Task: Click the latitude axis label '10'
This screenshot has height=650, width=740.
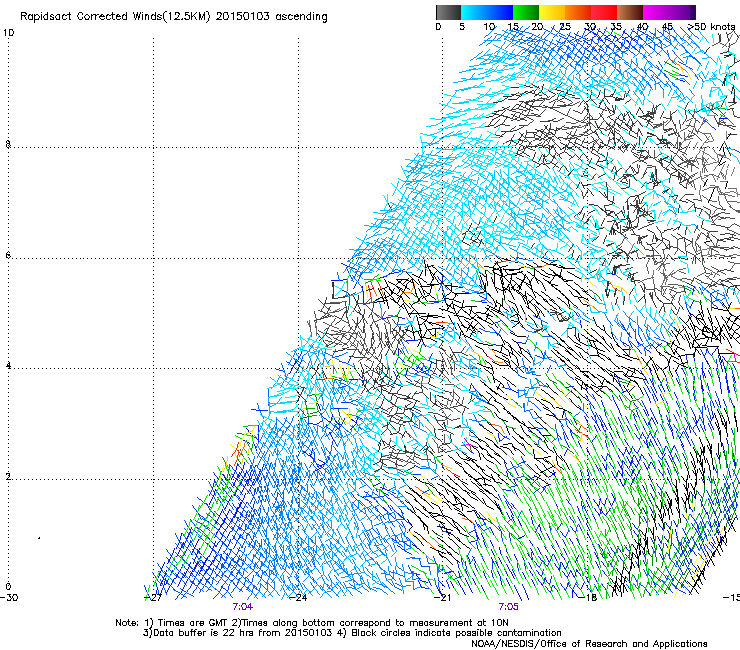Action: tap(8, 33)
